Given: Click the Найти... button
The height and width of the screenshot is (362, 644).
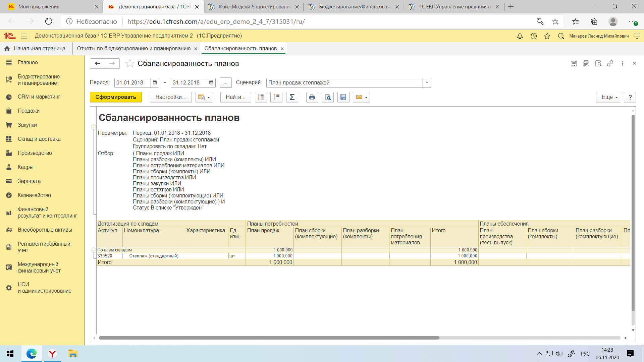Looking at the screenshot, I should (236, 97).
